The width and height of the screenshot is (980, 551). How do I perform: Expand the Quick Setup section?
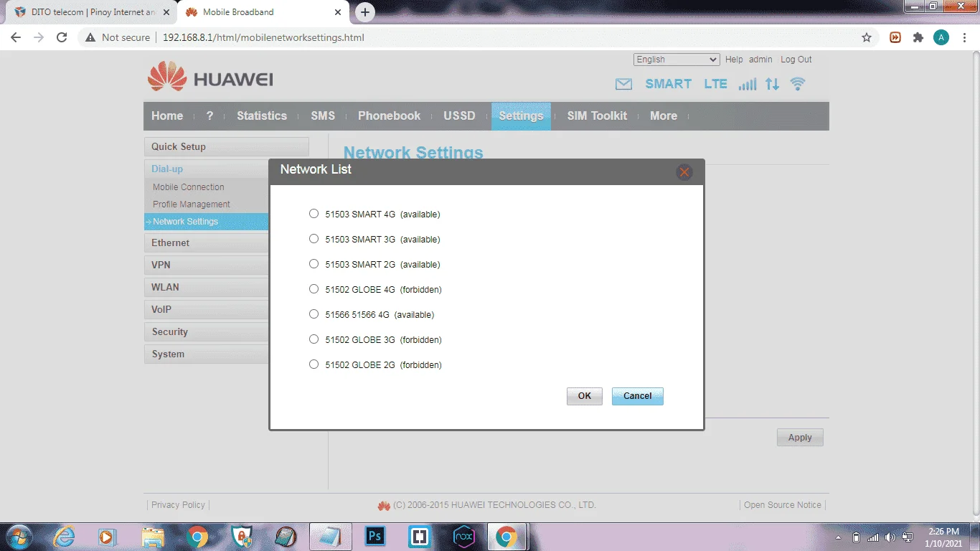coord(227,146)
